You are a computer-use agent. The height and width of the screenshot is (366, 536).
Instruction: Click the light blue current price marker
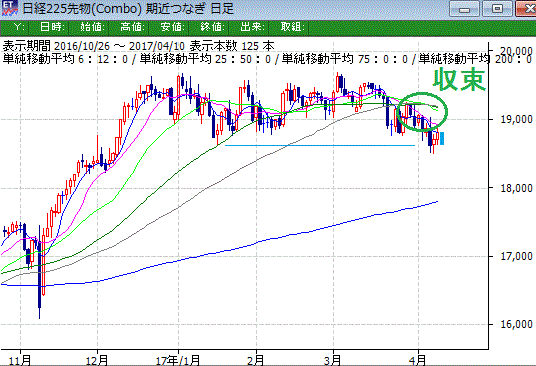(442, 138)
